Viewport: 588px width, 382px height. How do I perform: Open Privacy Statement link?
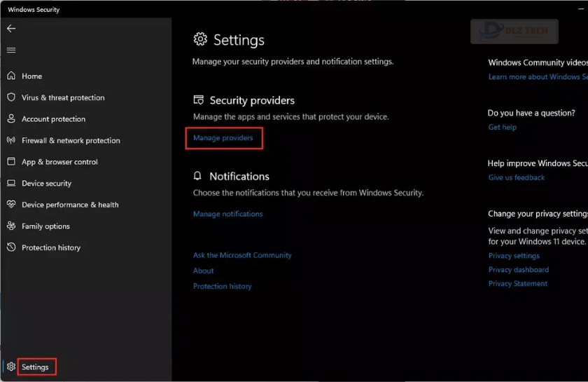(517, 284)
